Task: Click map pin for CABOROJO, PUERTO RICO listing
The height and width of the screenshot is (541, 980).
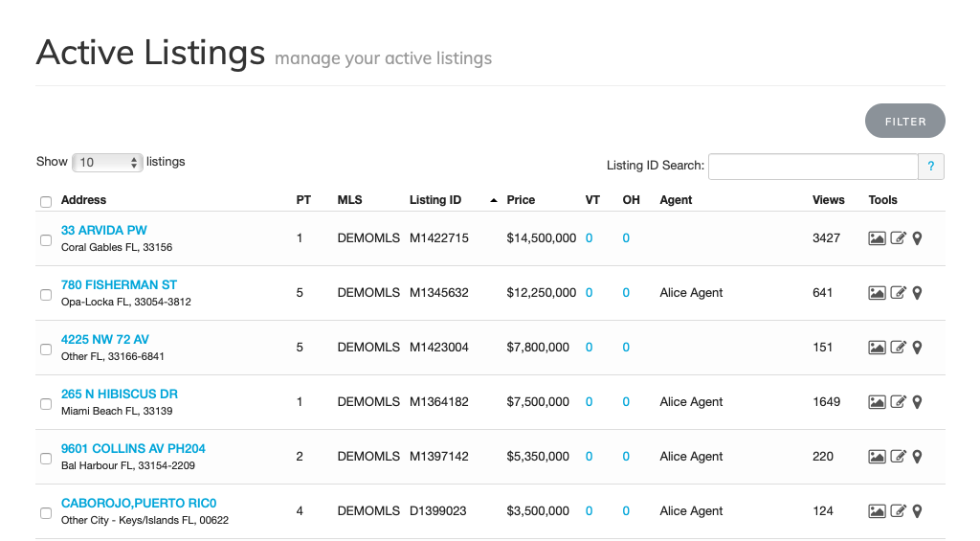Action: 917,511
